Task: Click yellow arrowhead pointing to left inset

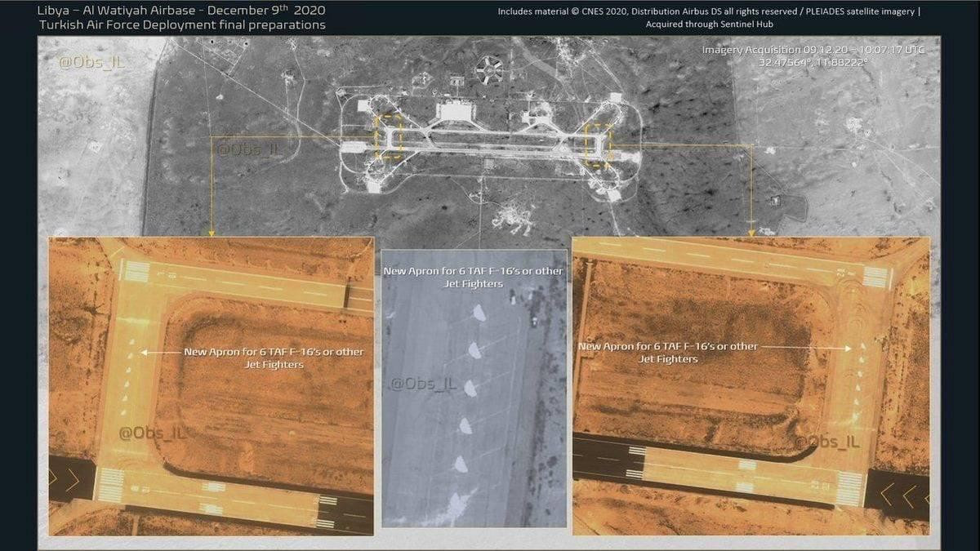Action: coord(211,233)
